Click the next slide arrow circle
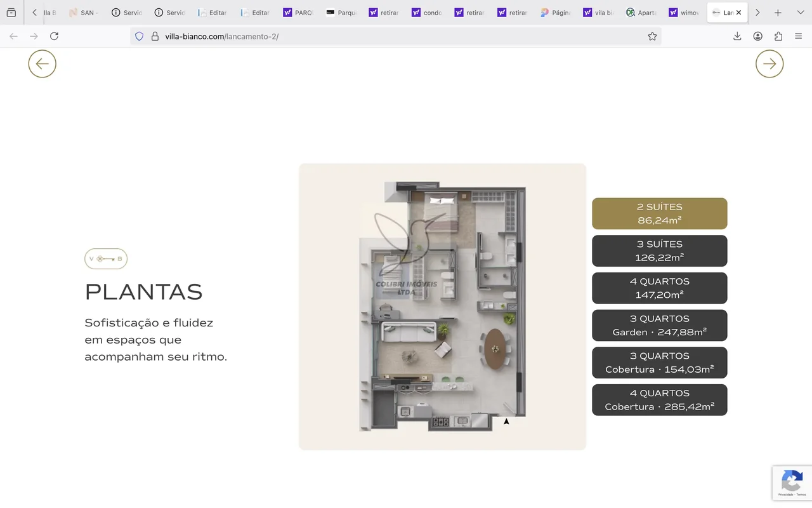 point(769,63)
